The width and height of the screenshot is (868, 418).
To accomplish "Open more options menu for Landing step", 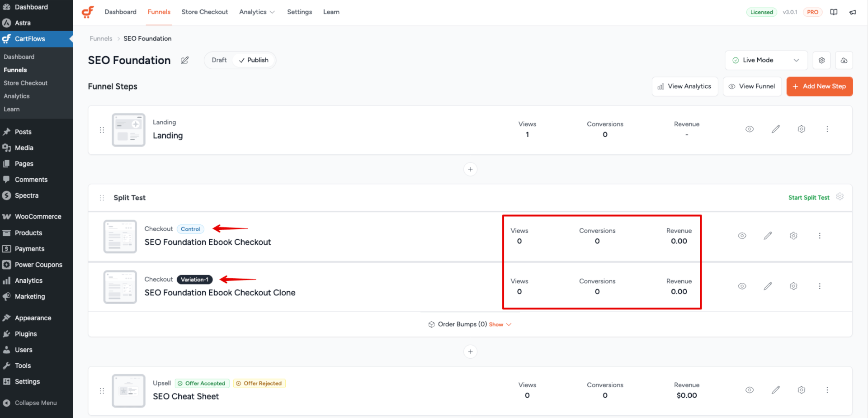I will click(827, 129).
